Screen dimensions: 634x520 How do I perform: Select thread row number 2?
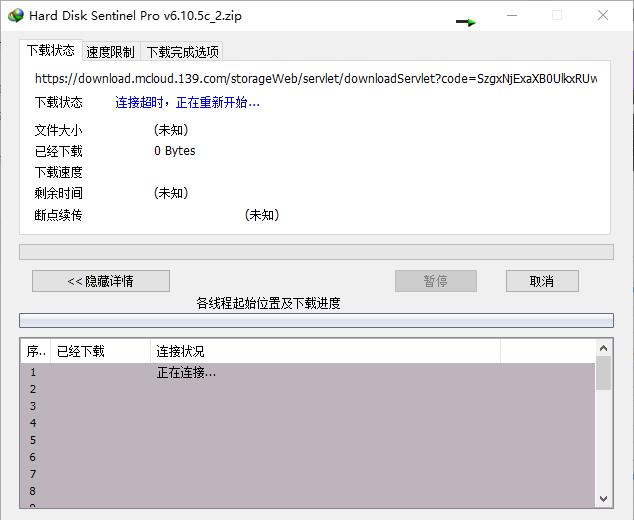[308, 389]
